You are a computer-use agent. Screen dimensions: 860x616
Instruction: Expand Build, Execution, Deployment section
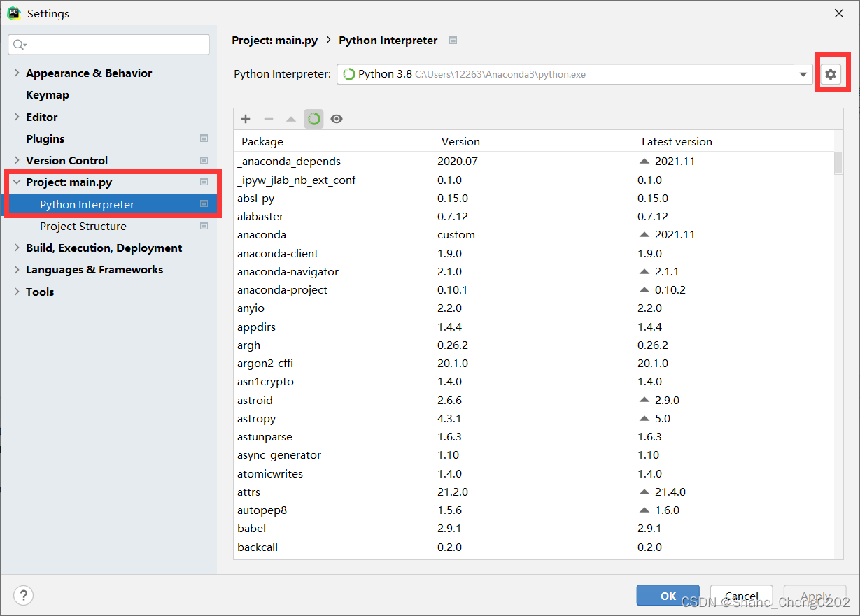pos(17,248)
